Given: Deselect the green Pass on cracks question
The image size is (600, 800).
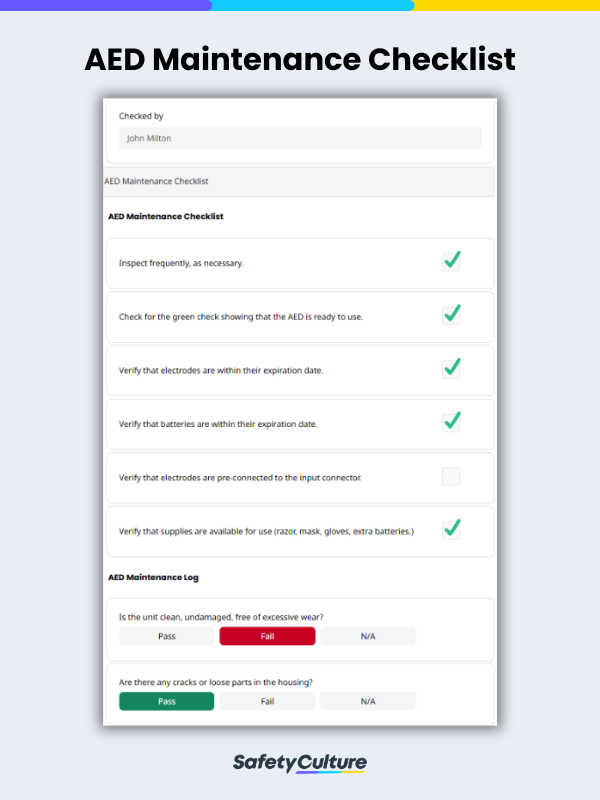Looking at the screenshot, I should click(166, 701).
